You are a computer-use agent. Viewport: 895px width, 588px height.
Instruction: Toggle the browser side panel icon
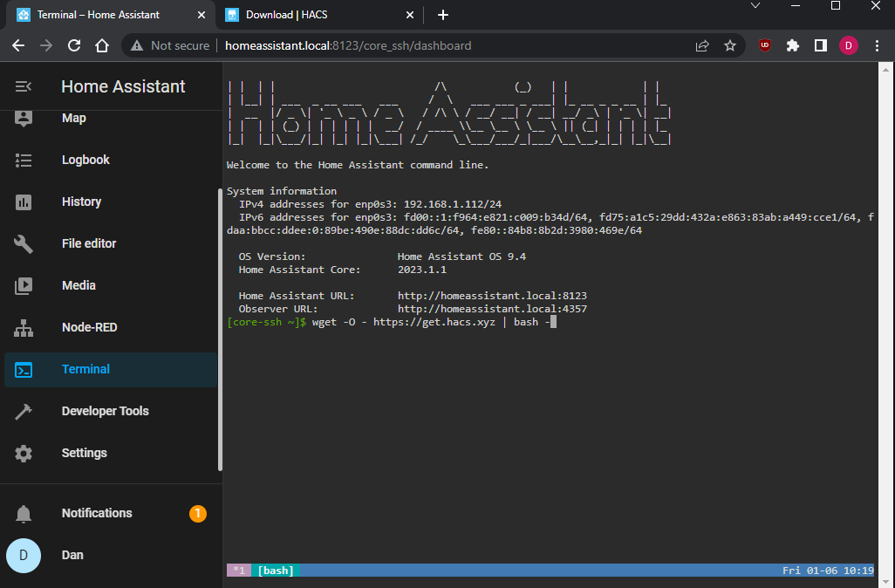pos(821,45)
